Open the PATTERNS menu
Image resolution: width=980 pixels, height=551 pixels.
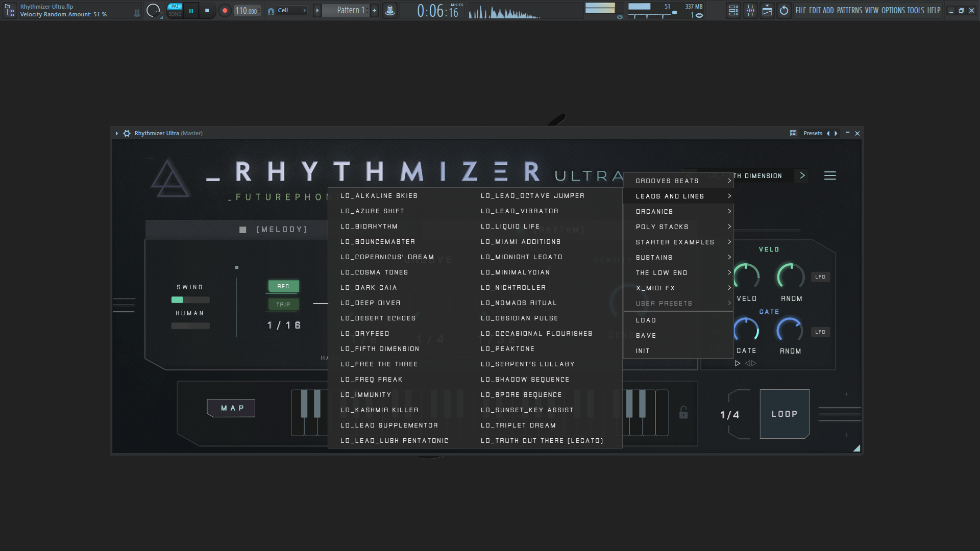(x=849, y=11)
